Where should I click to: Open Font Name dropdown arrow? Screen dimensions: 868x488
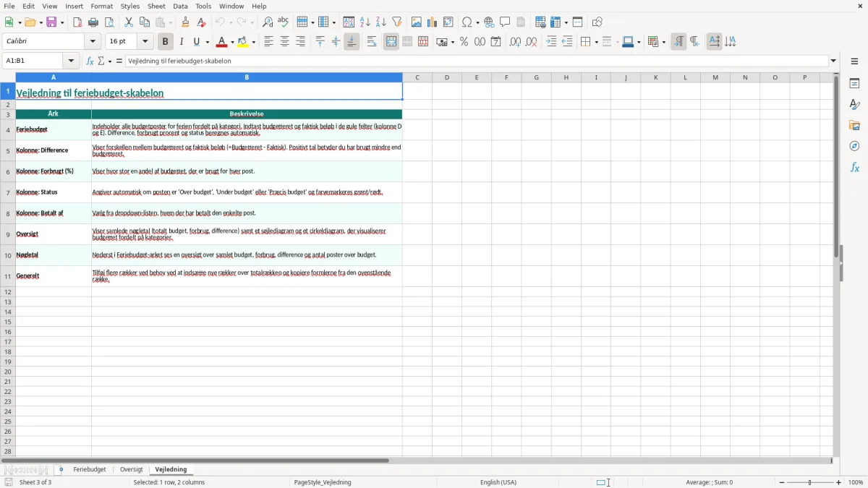coord(93,42)
